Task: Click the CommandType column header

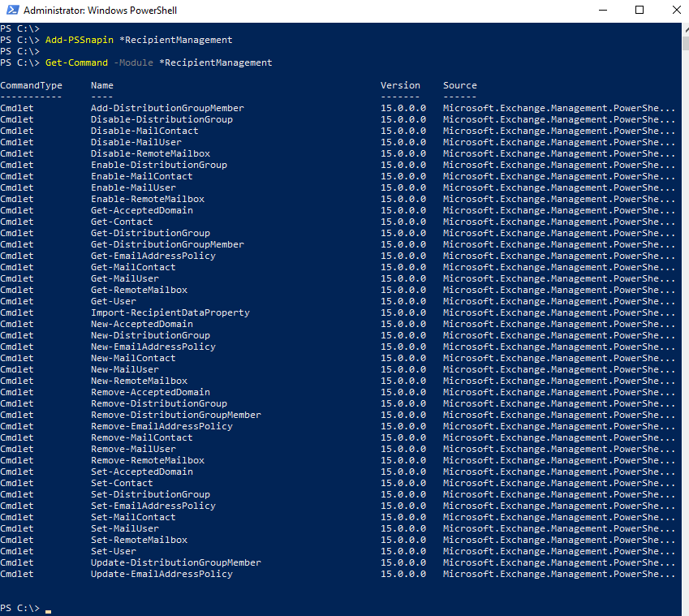Action: 31,86
